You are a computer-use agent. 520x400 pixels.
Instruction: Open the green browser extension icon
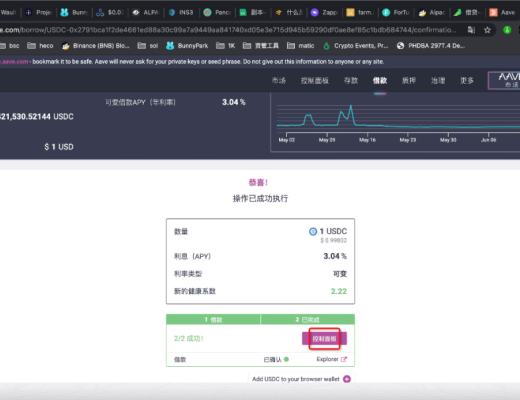[507, 30]
